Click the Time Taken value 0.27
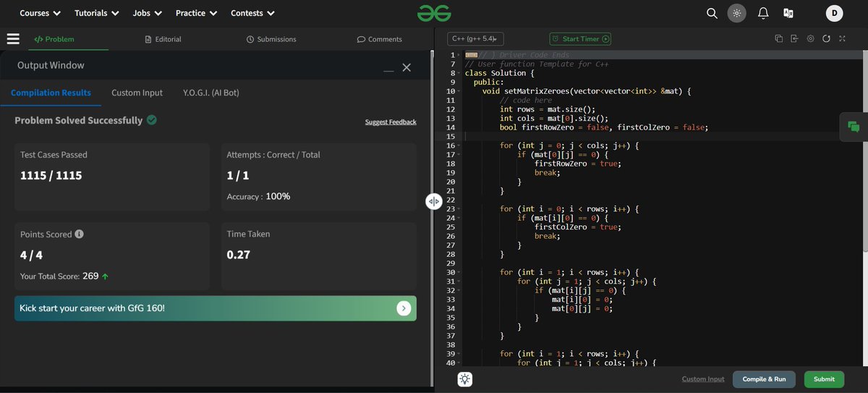Screen dimensions: 868x393 pos(239,255)
